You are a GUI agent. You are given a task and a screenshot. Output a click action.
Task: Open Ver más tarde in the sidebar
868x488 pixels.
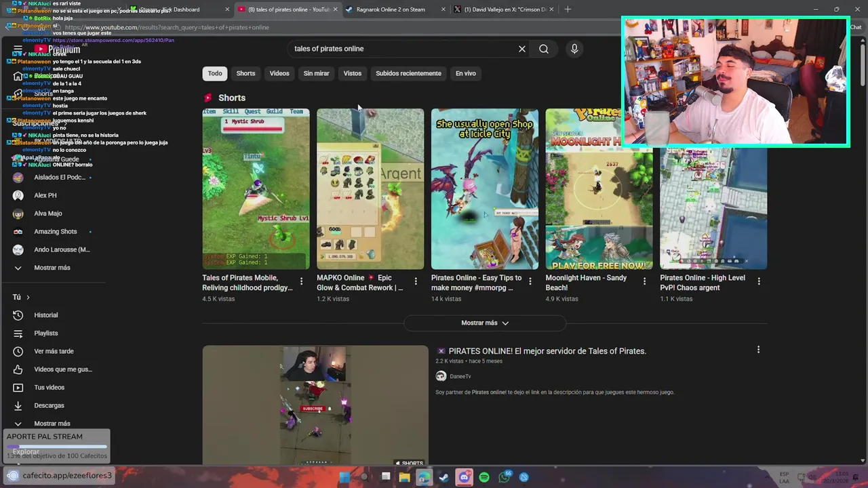[52, 351]
